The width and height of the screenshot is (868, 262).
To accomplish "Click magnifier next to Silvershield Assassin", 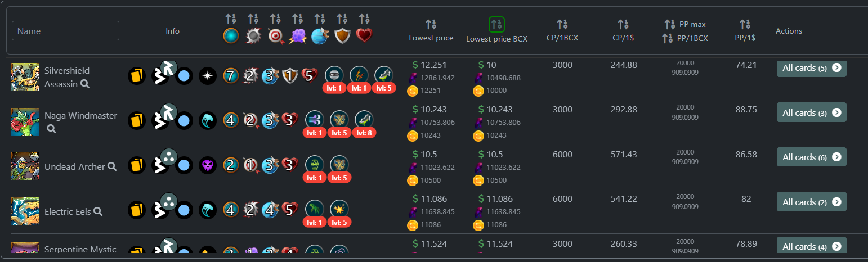I will [x=84, y=84].
